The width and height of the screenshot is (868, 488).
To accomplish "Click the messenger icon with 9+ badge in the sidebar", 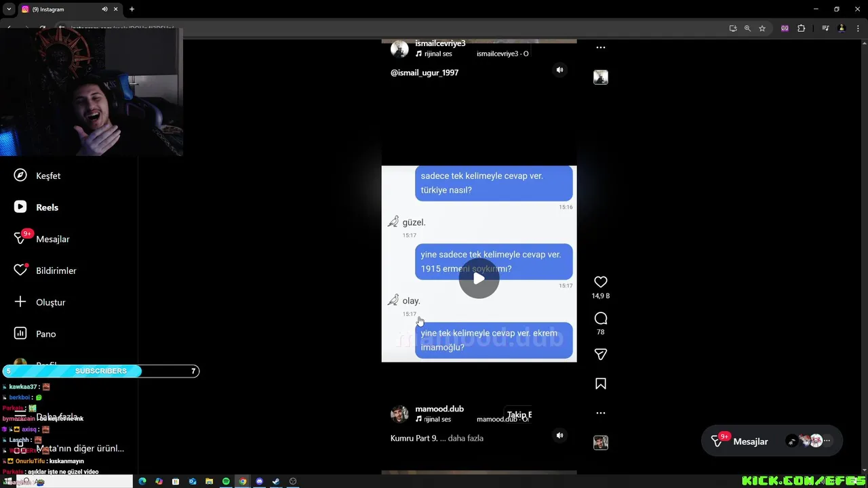I will coord(22,237).
